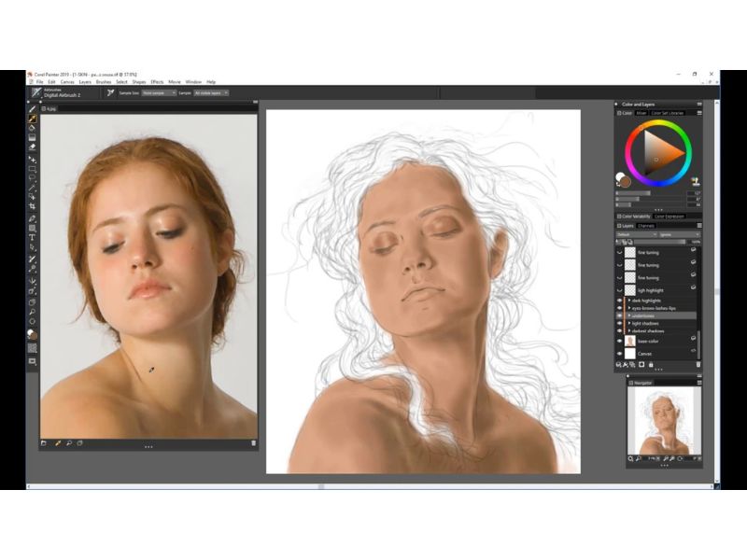Hide the Canvas layer
This screenshot has height=560, width=747.
click(x=618, y=353)
